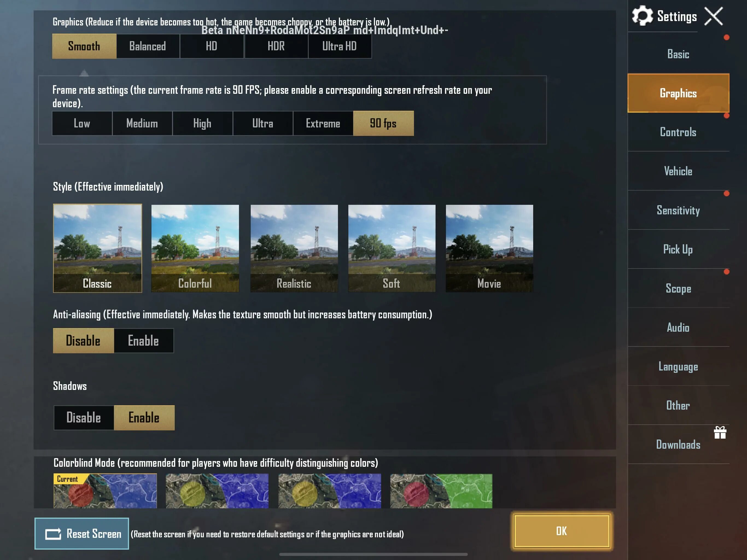Select the HD graphics quality option
The width and height of the screenshot is (747, 560).
click(211, 46)
